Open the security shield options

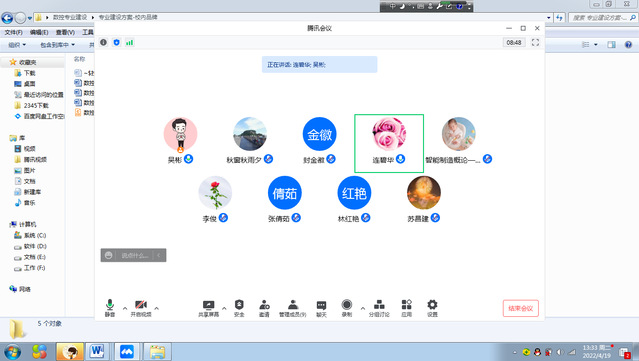click(x=239, y=308)
